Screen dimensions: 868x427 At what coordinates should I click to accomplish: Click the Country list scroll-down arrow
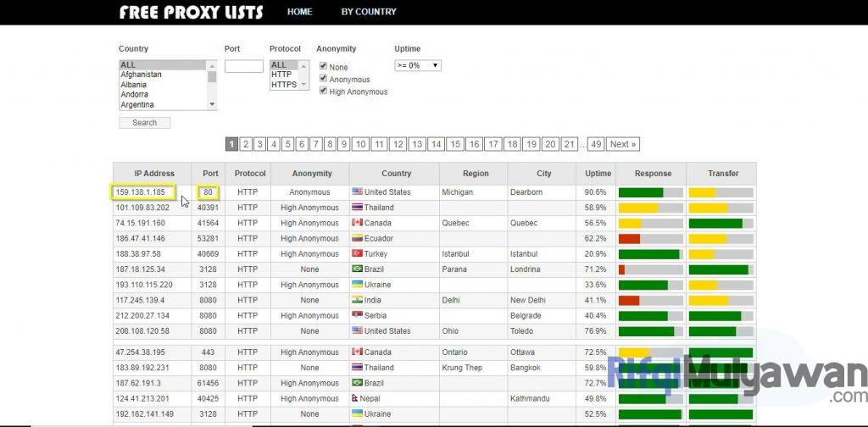[x=211, y=104]
